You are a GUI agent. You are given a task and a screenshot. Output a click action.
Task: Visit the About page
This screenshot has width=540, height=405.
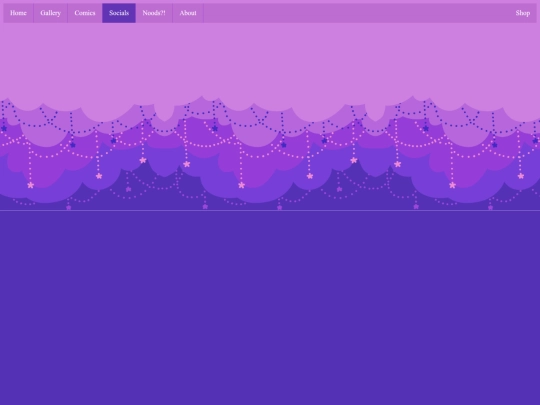[188, 13]
